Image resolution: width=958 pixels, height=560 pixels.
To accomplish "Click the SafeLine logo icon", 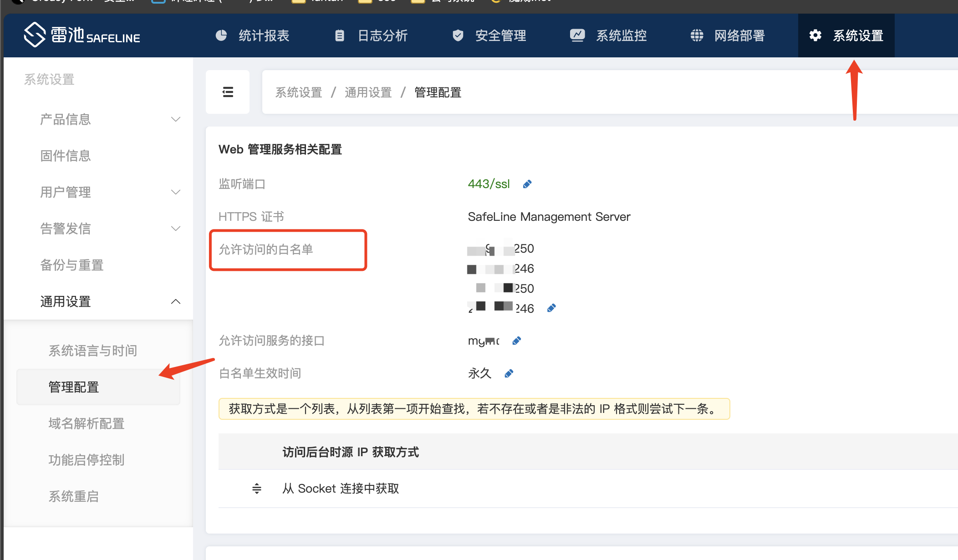I will [x=35, y=35].
